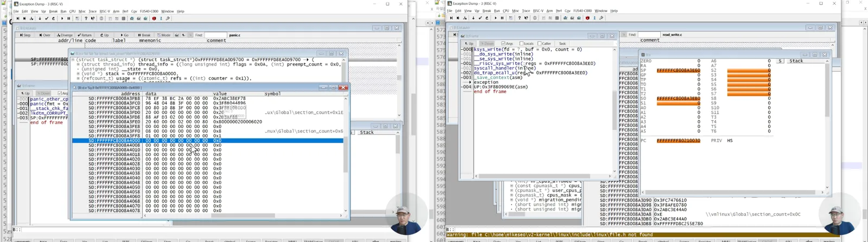Expand the refcount_t usage node
Viewport: 868px width, 242px height.
78,78
